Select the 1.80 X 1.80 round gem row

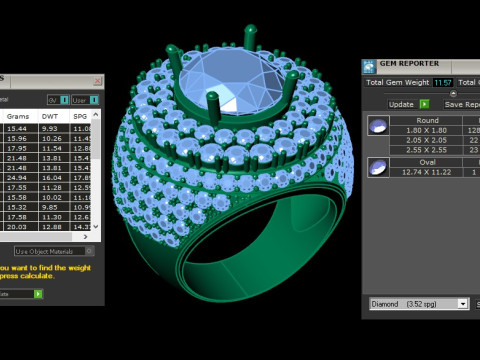coord(426,130)
